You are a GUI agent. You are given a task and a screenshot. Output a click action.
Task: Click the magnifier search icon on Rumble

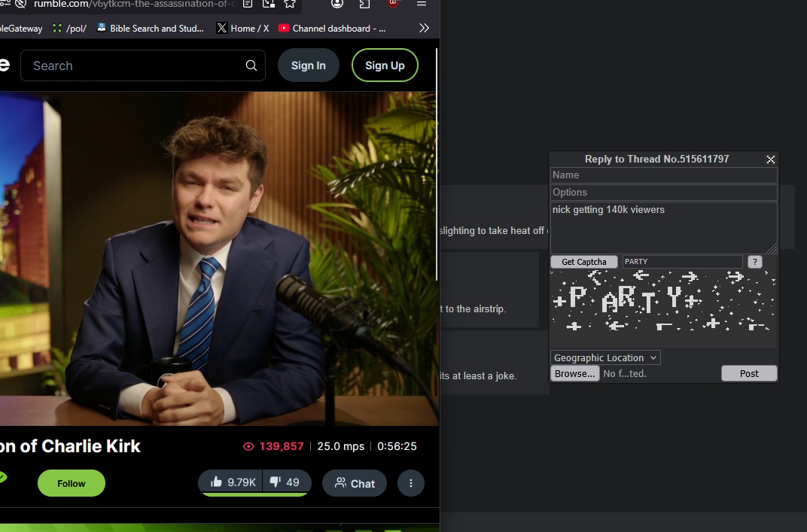click(251, 65)
